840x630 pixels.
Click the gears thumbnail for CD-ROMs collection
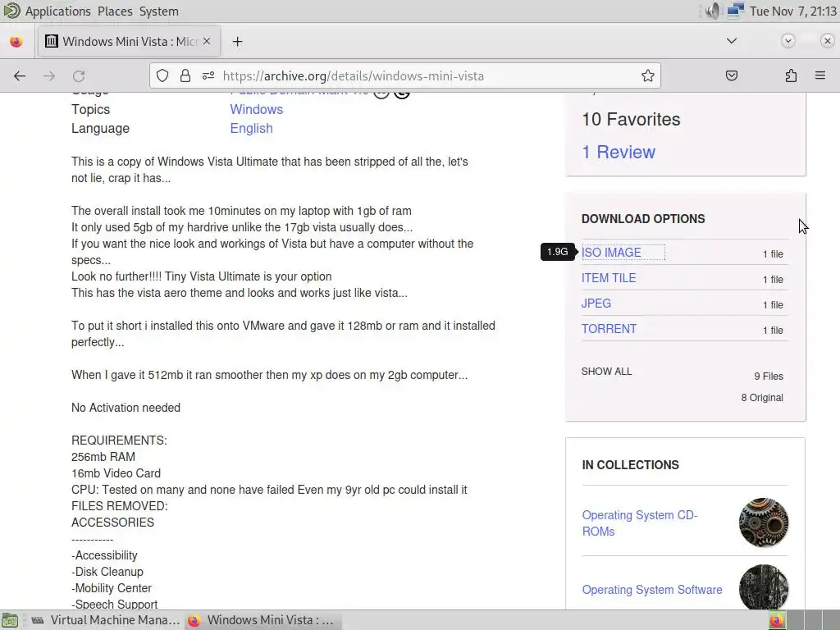pos(764,523)
